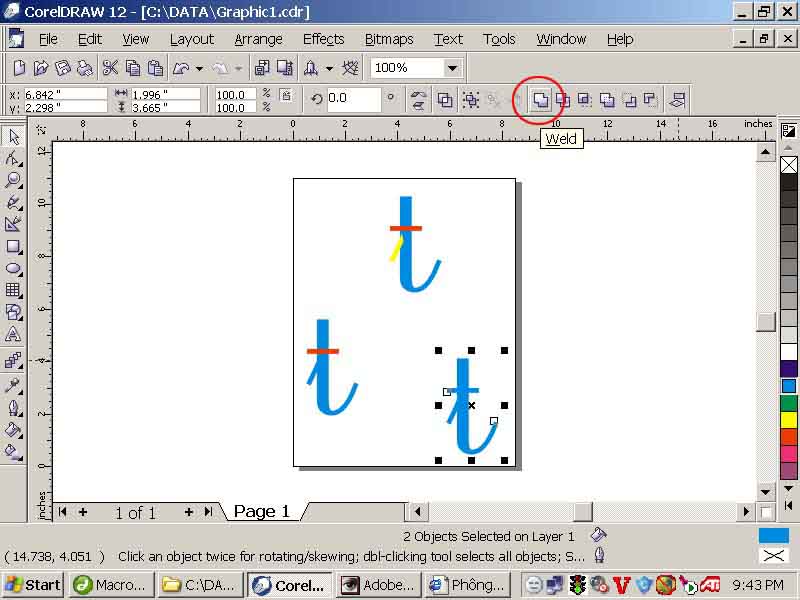This screenshot has height=600, width=800.
Task: Select the Smart Drawing tool
Action: tap(13, 224)
